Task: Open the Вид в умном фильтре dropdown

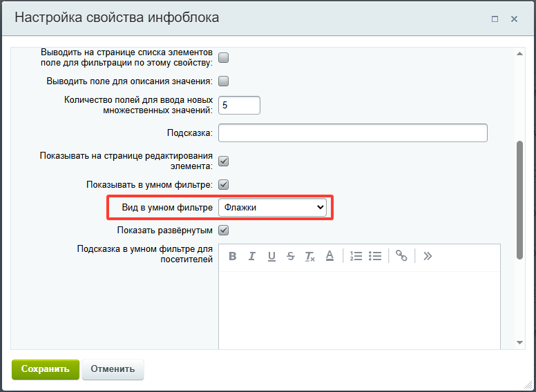Action: pos(272,207)
